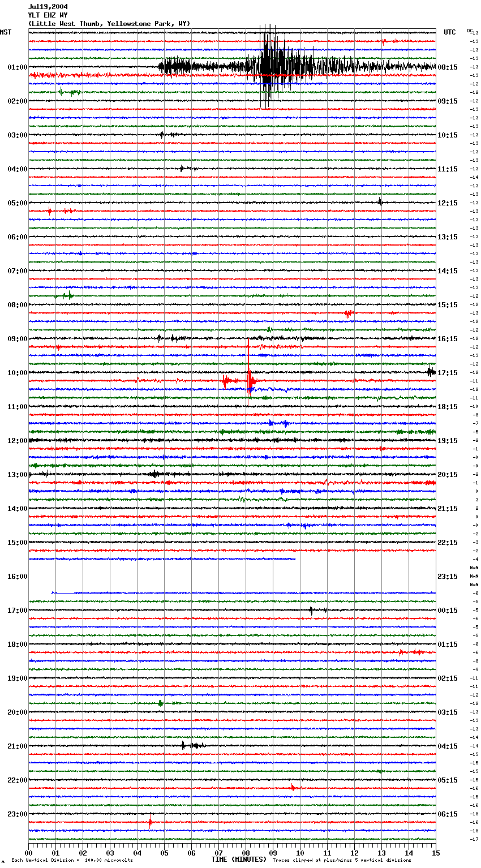Click the UTC column header

(x=450, y=32)
